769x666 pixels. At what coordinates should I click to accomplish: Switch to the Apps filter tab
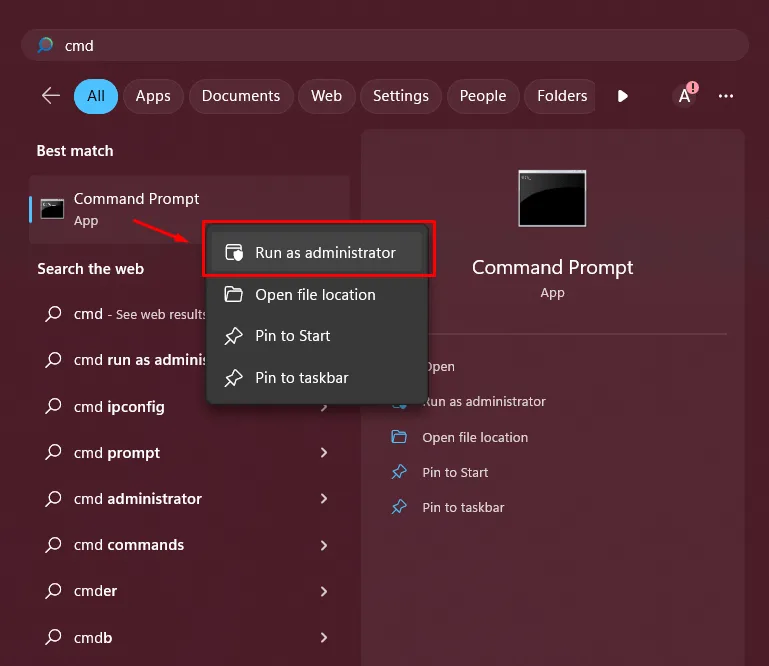[x=153, y=96]
